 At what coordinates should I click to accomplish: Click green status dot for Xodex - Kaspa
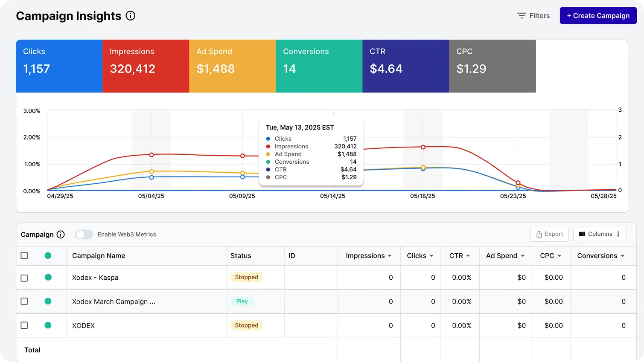(x=48, y=277)
